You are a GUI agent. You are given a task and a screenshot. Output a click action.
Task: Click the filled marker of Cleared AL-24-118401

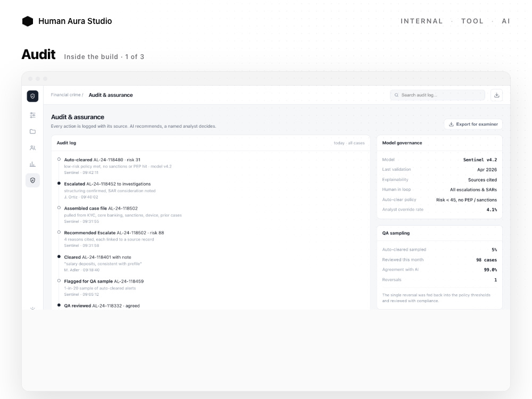coord(59,257)
